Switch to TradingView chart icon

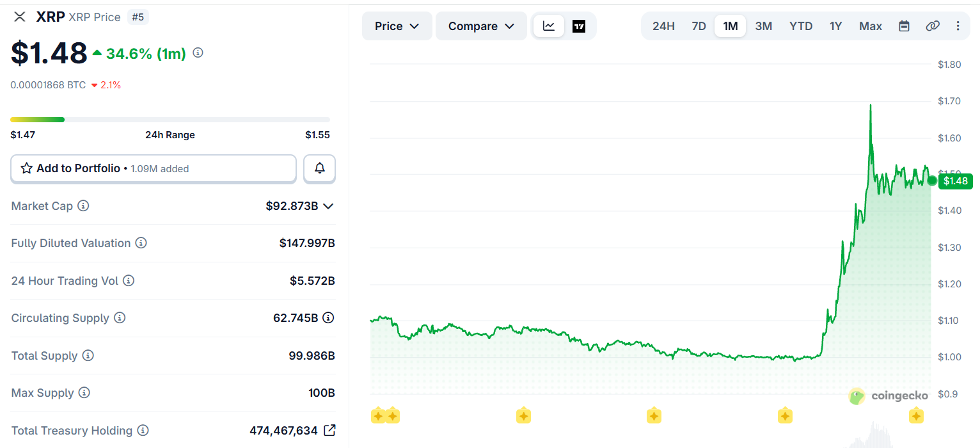(579, 26)
